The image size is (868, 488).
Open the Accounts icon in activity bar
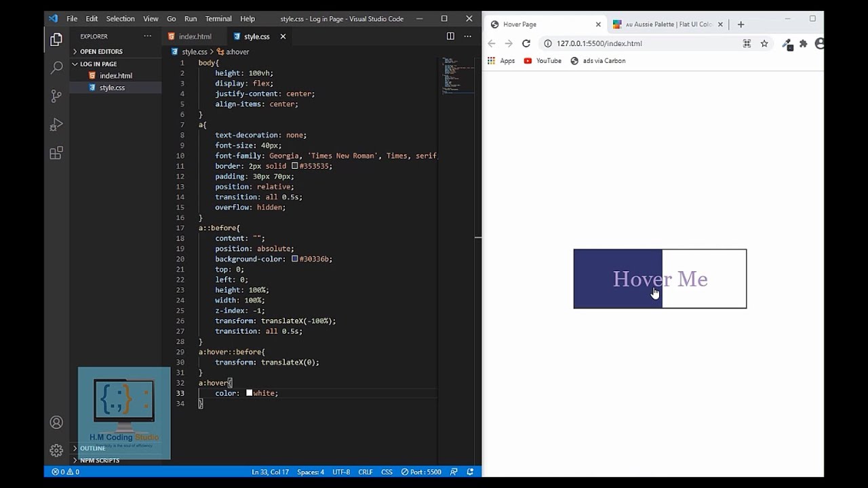point(56,422)
